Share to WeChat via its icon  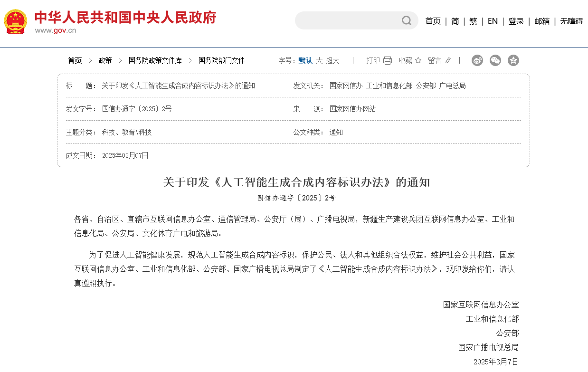point(495,60)
